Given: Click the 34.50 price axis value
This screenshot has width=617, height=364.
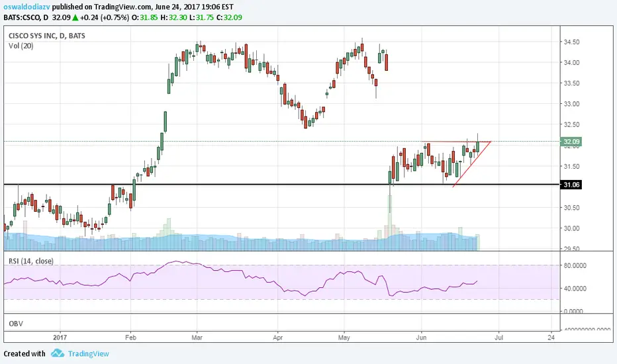Looking at the screenshot, I should click(571, 42).
